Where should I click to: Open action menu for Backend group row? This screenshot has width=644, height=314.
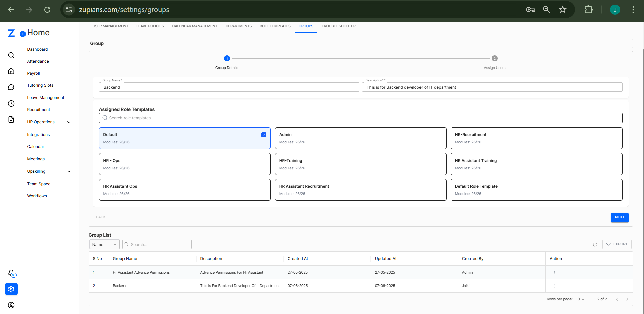(x=554, y=286)
